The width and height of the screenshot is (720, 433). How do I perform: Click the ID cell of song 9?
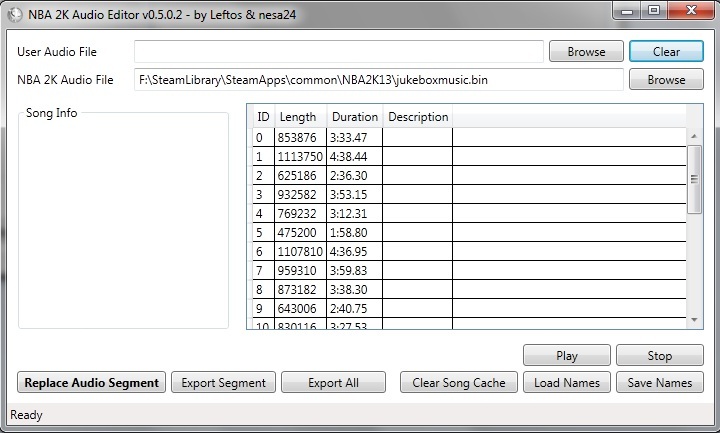[264, 309]
